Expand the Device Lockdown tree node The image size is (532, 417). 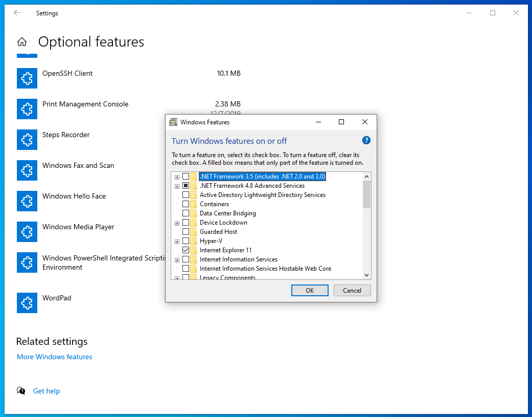click(x=177, y=223)
